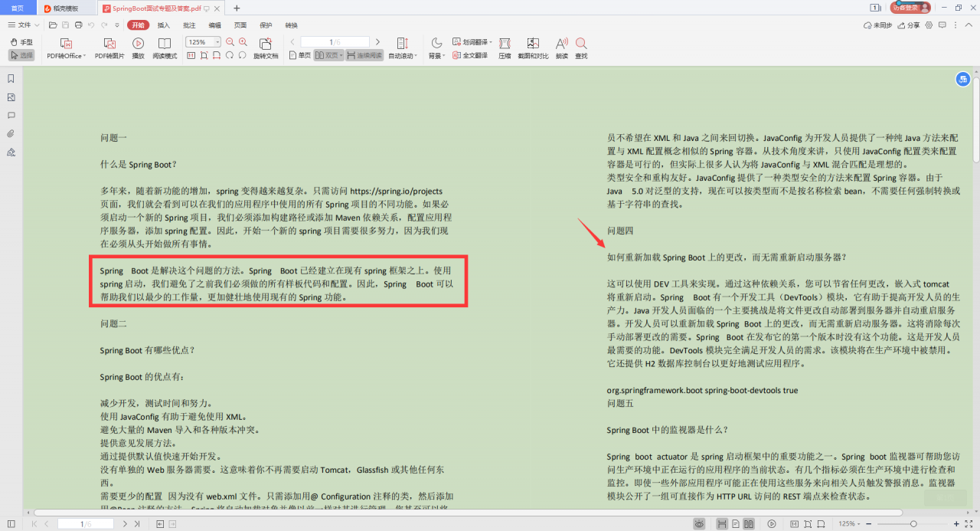
Task: Click the zoom out magnifier icon
Action: 230,42
